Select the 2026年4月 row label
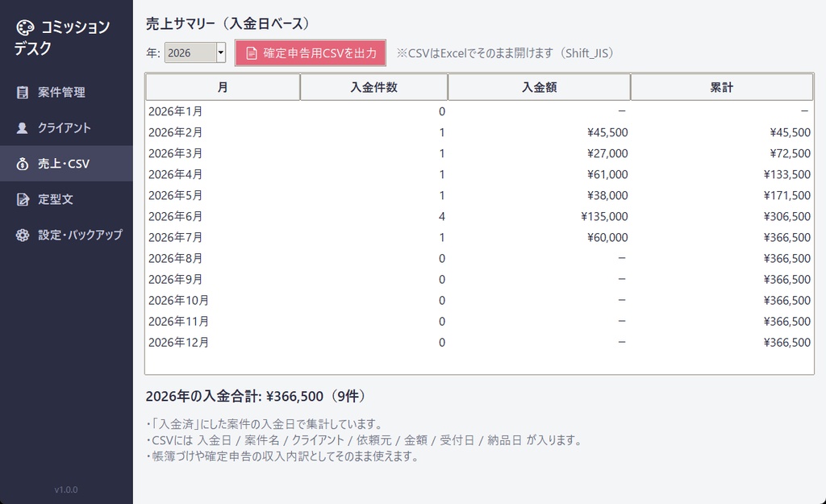Viewport: 826px width, 504px height. (175, 174)
